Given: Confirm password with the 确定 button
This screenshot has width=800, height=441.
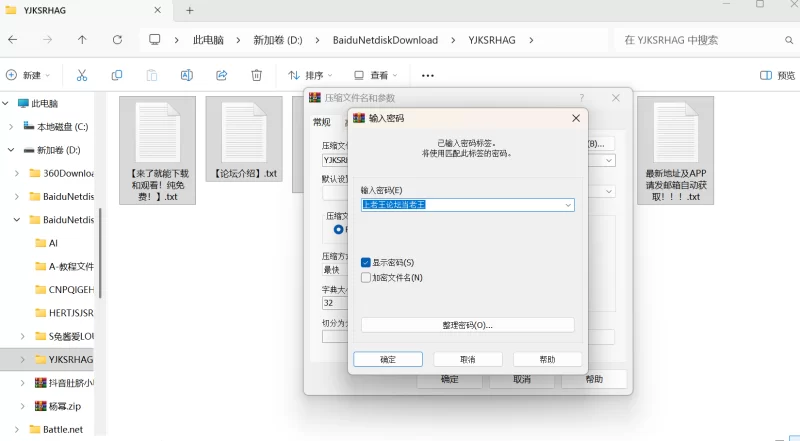Looking at the screenshot, I should click(x=388, y=359).
